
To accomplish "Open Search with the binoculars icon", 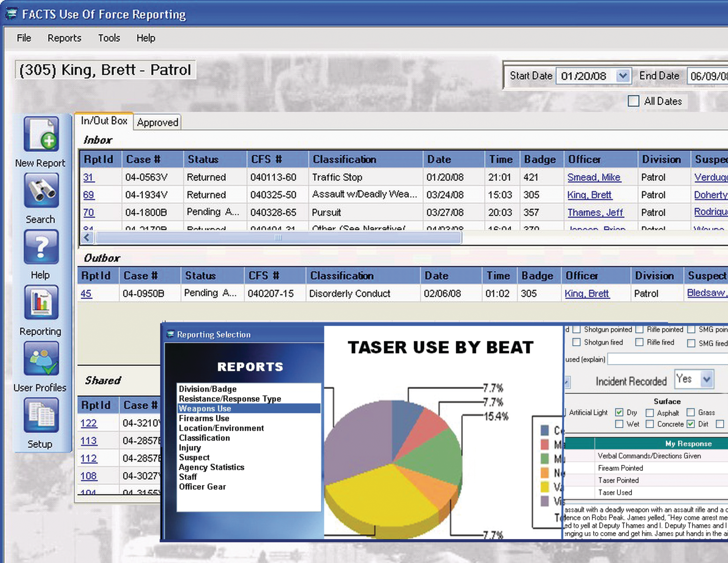I will (x=41, y=190).
